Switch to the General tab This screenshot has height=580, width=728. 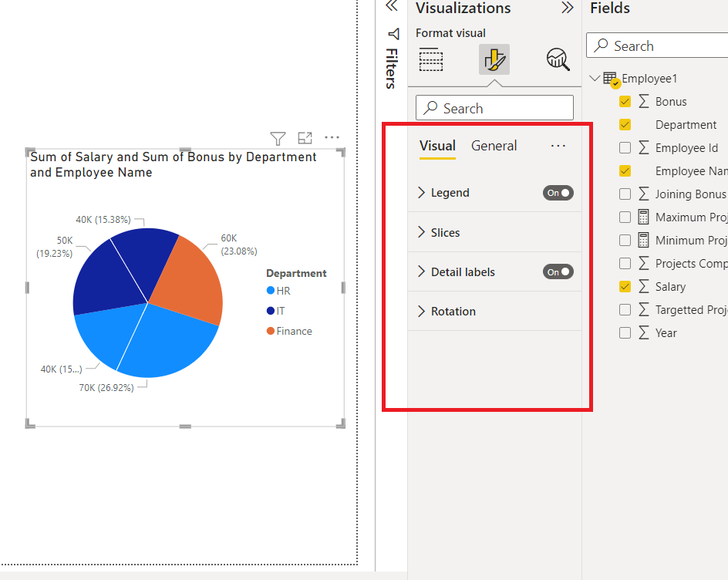coord(494,146)
